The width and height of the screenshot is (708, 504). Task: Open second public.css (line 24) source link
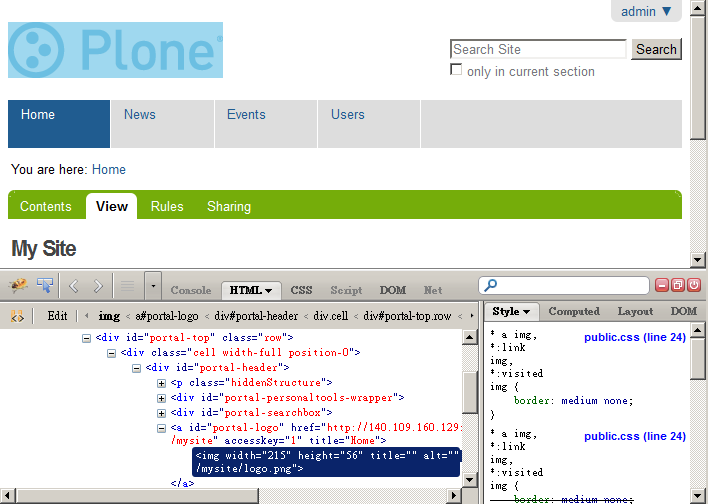(x=635, y=436)
